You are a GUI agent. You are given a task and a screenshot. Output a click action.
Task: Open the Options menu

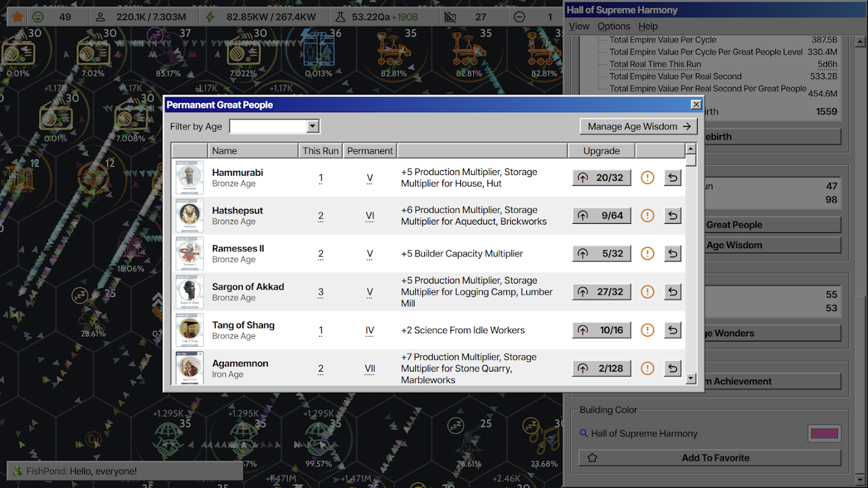pyautogui.click(x=613, y=26)
